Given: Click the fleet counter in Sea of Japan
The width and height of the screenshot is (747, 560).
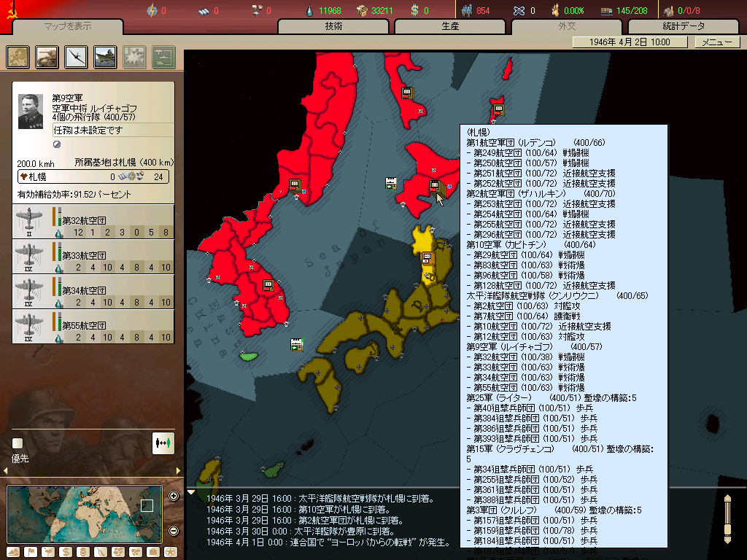Looking at the screenshot, I should click(x=391, y=183).
